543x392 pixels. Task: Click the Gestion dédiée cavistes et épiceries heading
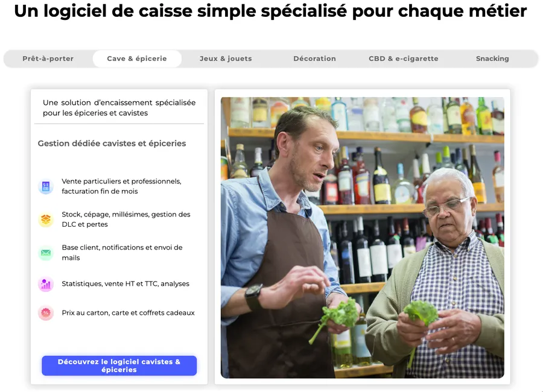(112, 144)
